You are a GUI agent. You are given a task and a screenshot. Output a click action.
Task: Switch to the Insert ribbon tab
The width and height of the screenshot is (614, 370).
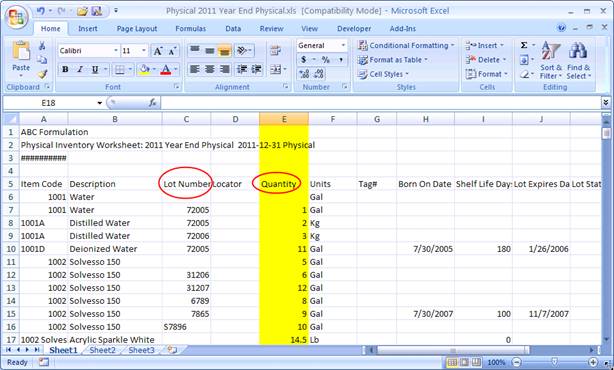[88, 29]
